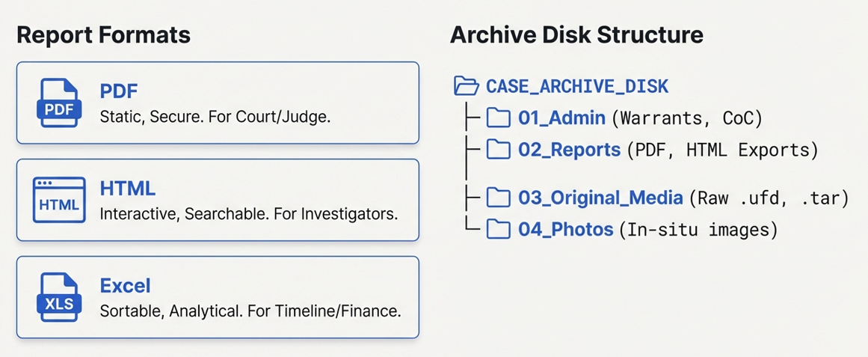Viewport: 868px width, 357px height.
Task: Click the XLS file icon
Action: pos(58,297)
